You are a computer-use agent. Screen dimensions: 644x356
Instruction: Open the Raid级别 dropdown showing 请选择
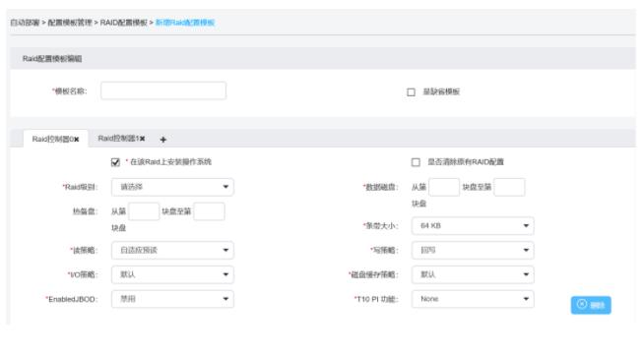[172, 187]
